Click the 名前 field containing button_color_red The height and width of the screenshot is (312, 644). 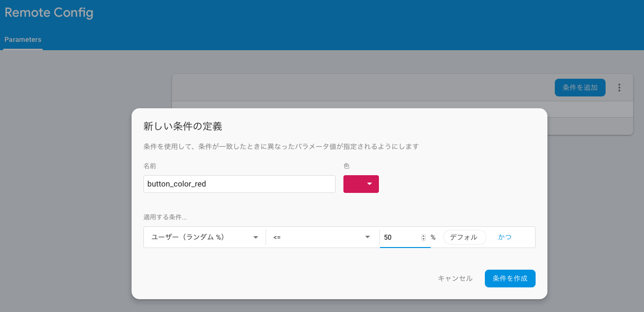(x=239, y=184)
